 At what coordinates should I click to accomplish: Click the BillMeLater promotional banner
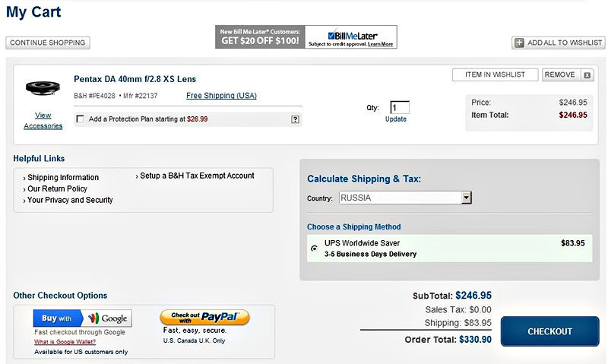tap(306, 37)
